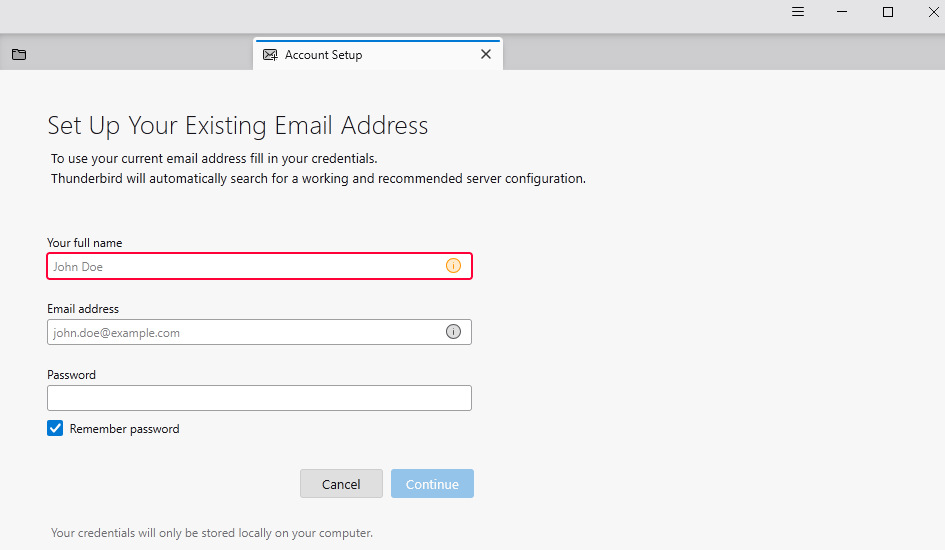Minimize the Thunderbird window
This screenshot has width=945, height=550.
coord(843,12)
